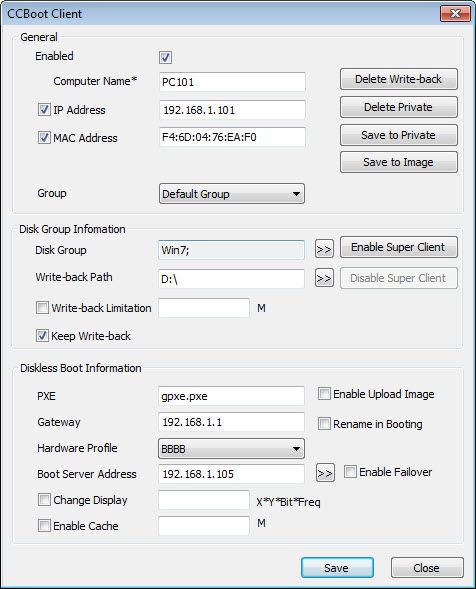Check Enable Failover option
The image size is (476, 589).
click(x=350, y=472)
